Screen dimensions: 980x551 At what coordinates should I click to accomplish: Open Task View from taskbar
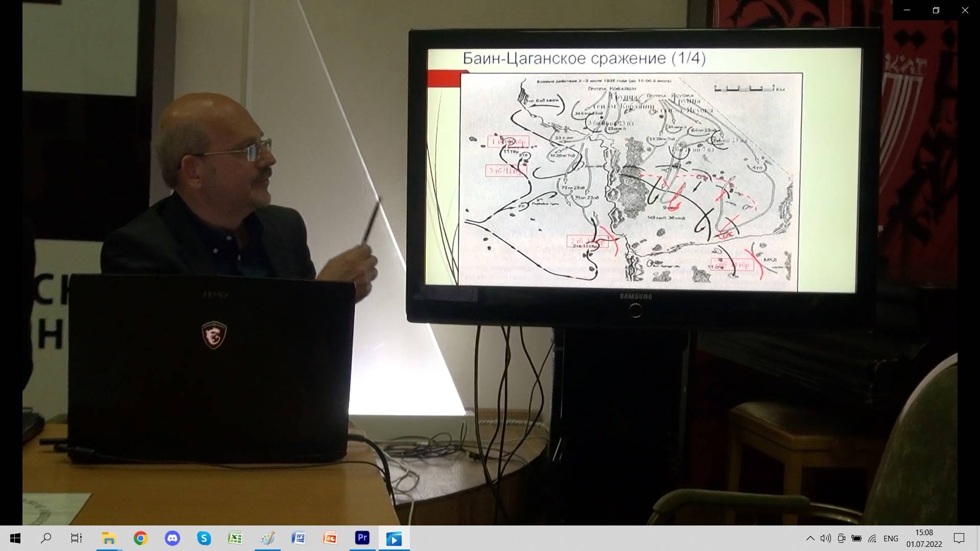click(77, 538)
